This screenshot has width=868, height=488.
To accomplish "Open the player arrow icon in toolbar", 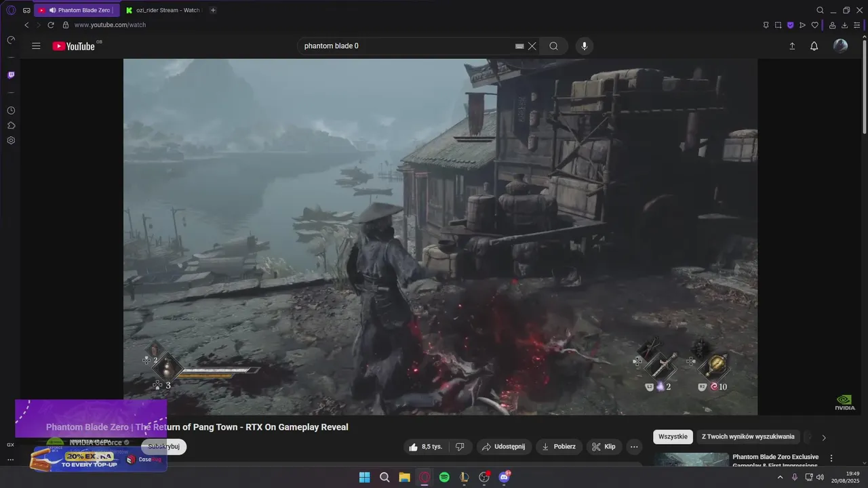I will click(802, 25).
